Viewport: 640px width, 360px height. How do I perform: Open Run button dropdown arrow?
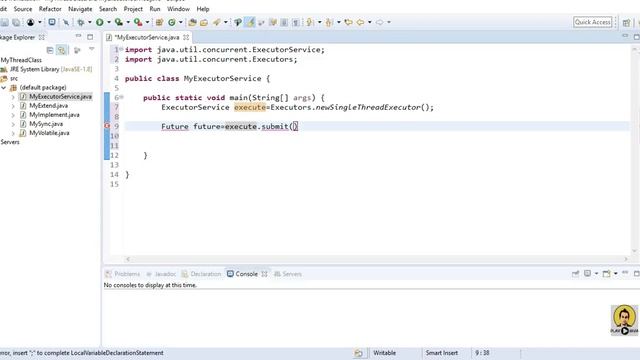[109, 22]
